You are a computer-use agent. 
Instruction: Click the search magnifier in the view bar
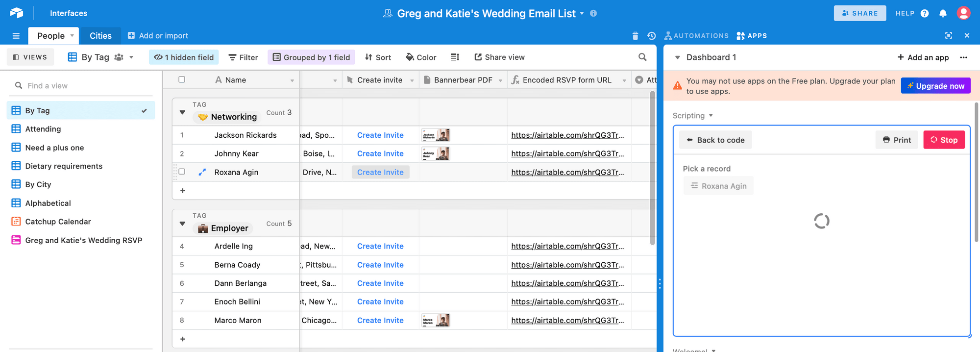pyautogui.click(x=642, y=57)
